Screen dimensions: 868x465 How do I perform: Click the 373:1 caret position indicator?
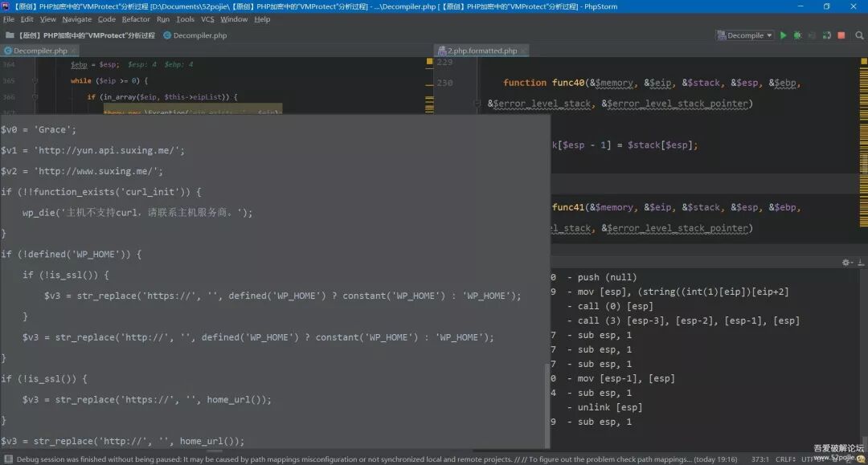click(759, 459)
